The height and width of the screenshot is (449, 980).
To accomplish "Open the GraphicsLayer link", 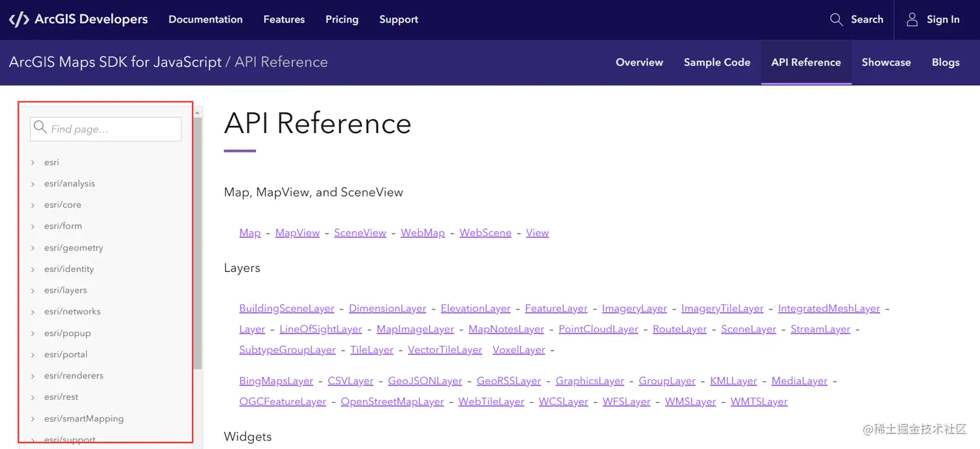I will [590, 382].
